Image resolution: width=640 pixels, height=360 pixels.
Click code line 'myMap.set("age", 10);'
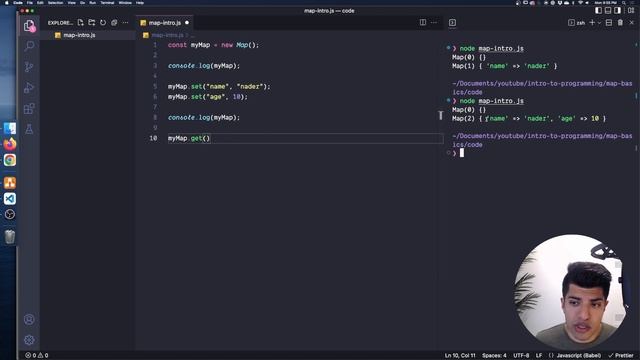pyautogui.click(x=207, y=97)
